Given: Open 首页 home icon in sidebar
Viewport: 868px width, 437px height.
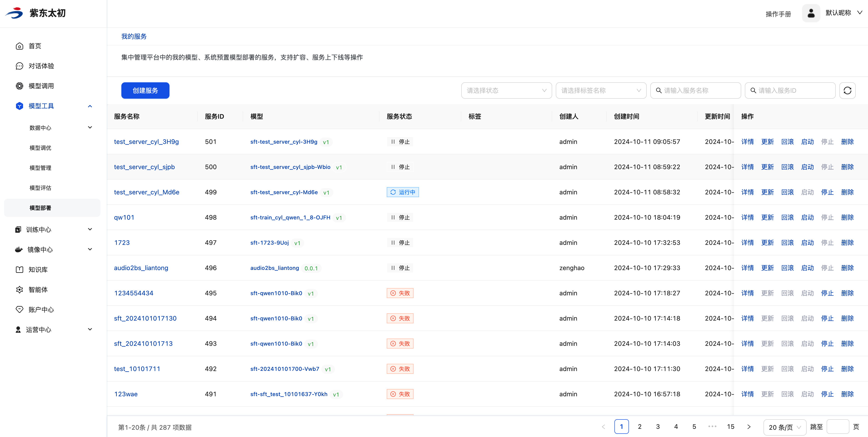Looking at the screenshot, I should click(x=20, y=46).
